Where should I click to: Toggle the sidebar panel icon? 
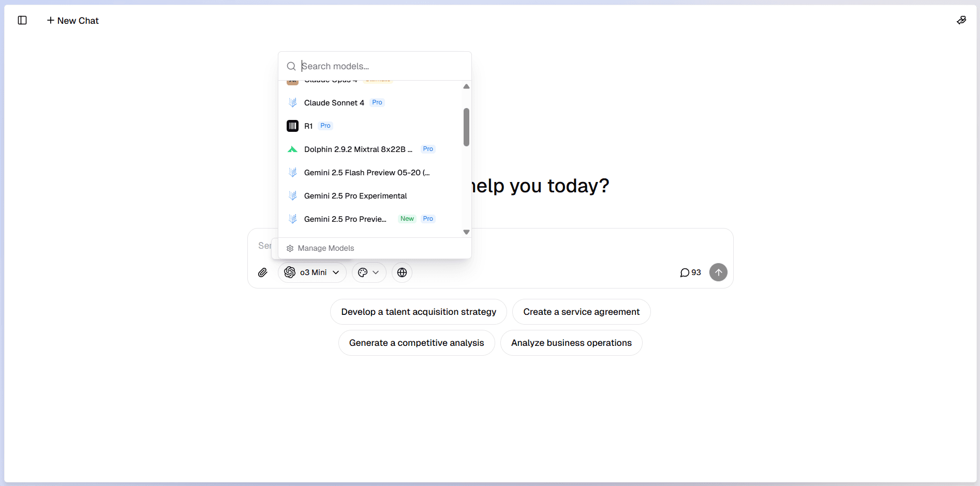pyautogui.click(x=22, y=20)
